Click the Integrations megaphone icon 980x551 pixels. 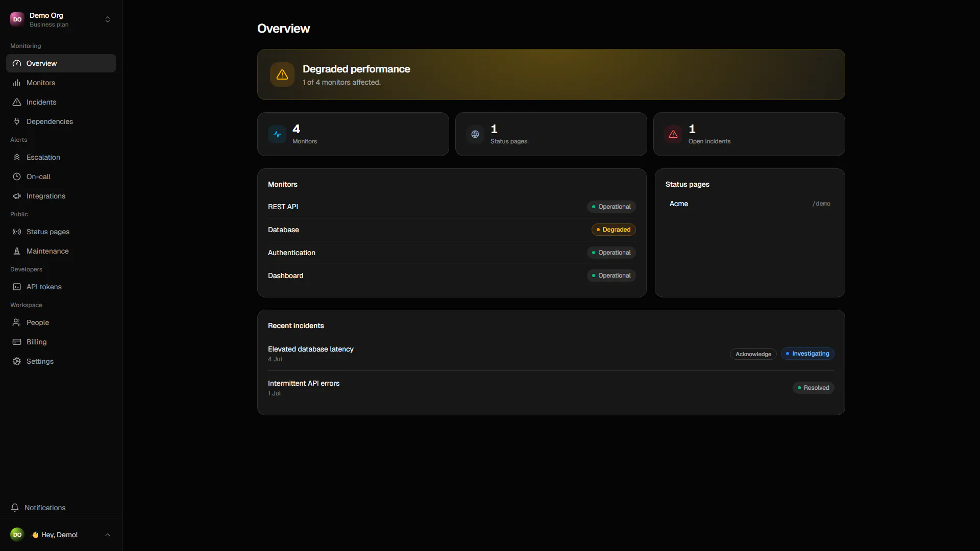tap(17, 196)
